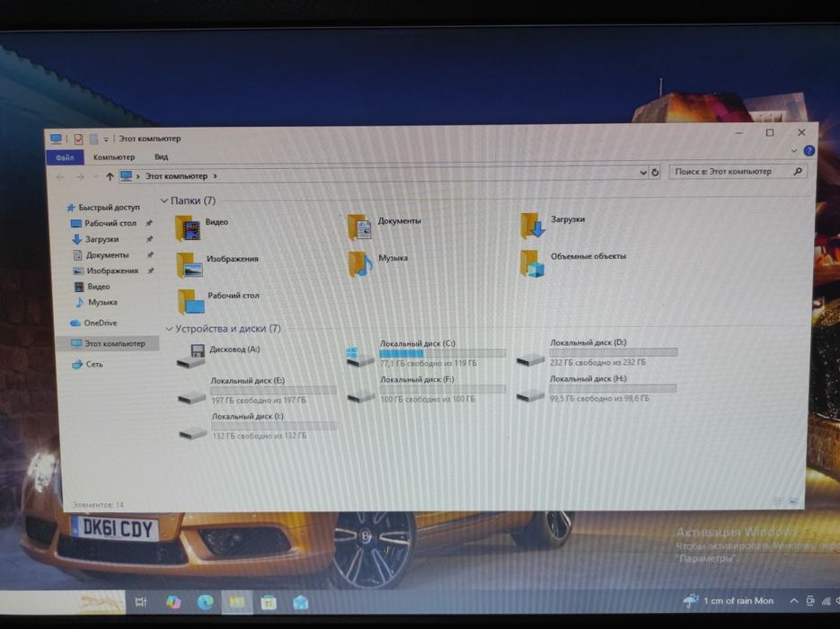Viewport: 840px width, 629px height.
Task: Select the Локальный диск (E:) drive icon
Action: click(191, 397)
